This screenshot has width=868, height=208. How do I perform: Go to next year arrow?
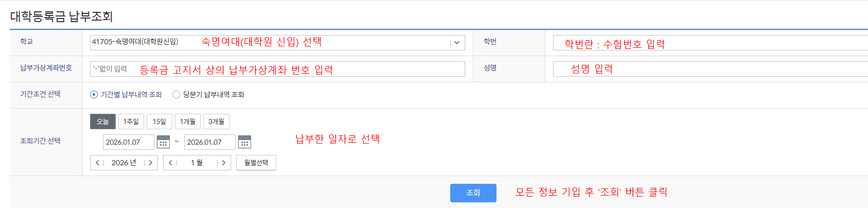click(x=150, y=163)
